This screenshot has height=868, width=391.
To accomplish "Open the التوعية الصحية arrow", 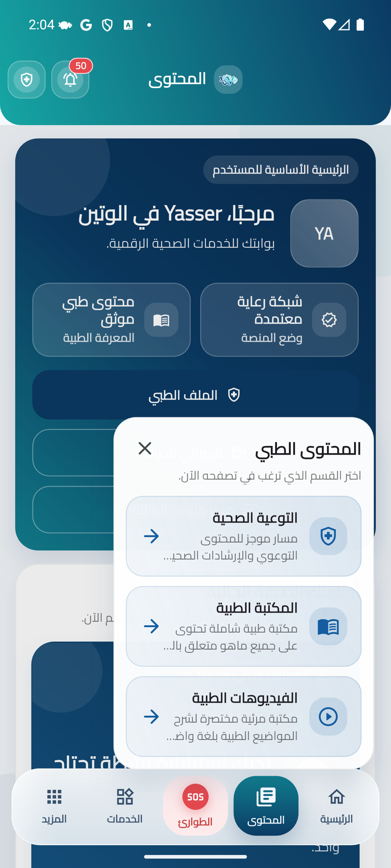I will click(151, 536).
